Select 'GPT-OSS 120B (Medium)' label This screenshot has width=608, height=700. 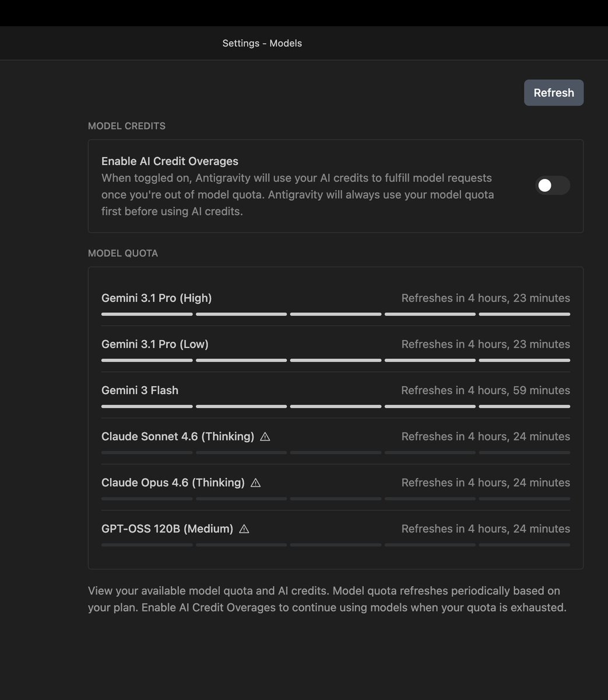(x=167, y=528)
